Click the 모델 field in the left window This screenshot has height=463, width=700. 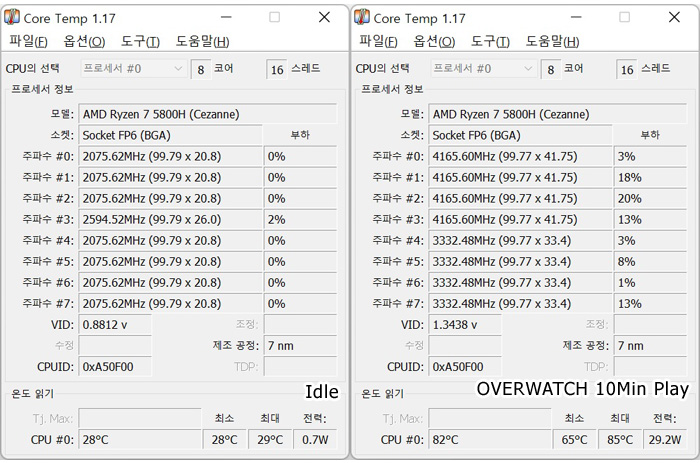point(207,114)
